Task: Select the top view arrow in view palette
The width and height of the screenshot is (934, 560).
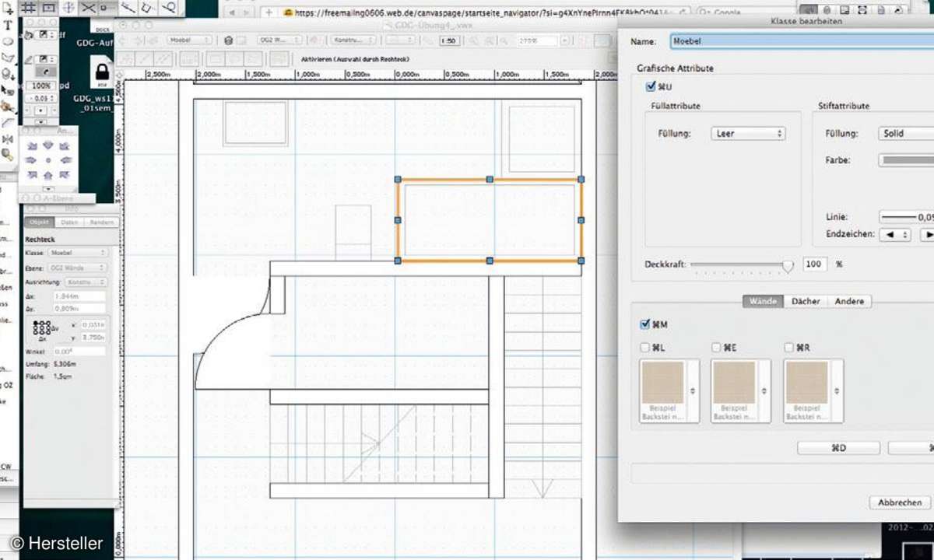Action: point(47,145)
